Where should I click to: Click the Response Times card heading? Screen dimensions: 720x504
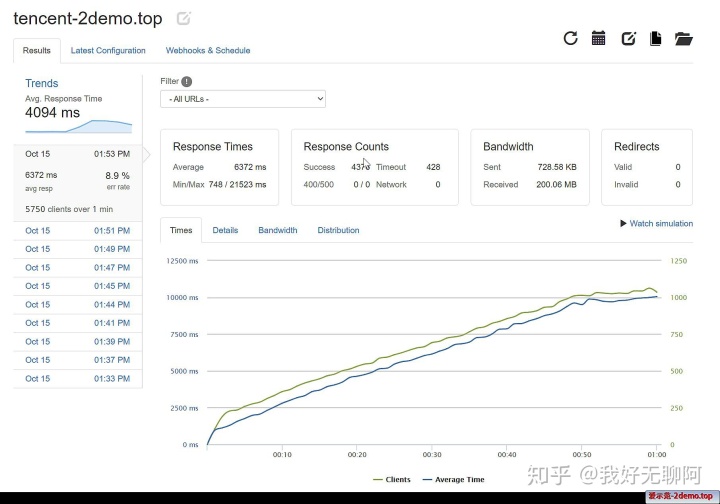click(213, 146)
